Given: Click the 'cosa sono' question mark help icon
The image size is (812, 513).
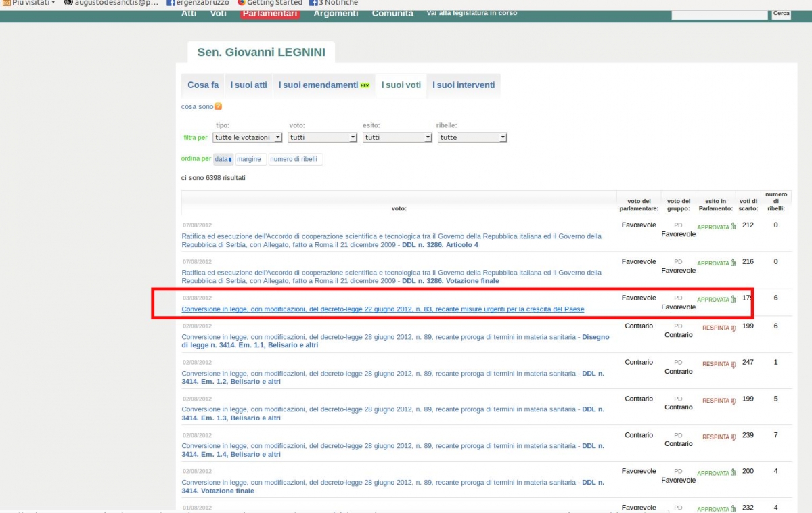Looking at the screenshot, I should pos(218,107).
